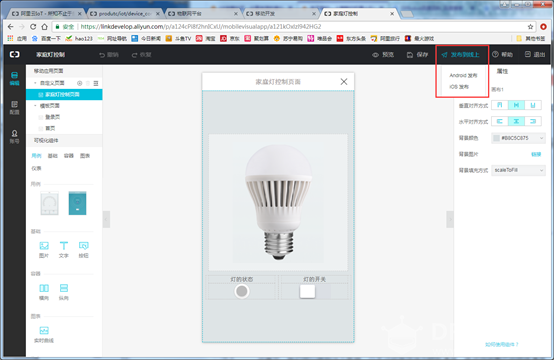This screenshot has width=554, height=360.
Task: Set horizontal alignment to right
Action: tap(533, 122)
